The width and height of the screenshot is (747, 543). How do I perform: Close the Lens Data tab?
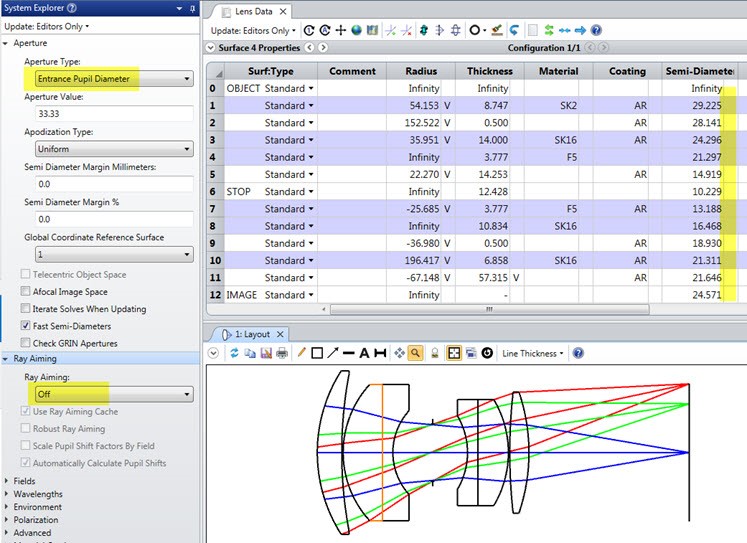(283, 11)
